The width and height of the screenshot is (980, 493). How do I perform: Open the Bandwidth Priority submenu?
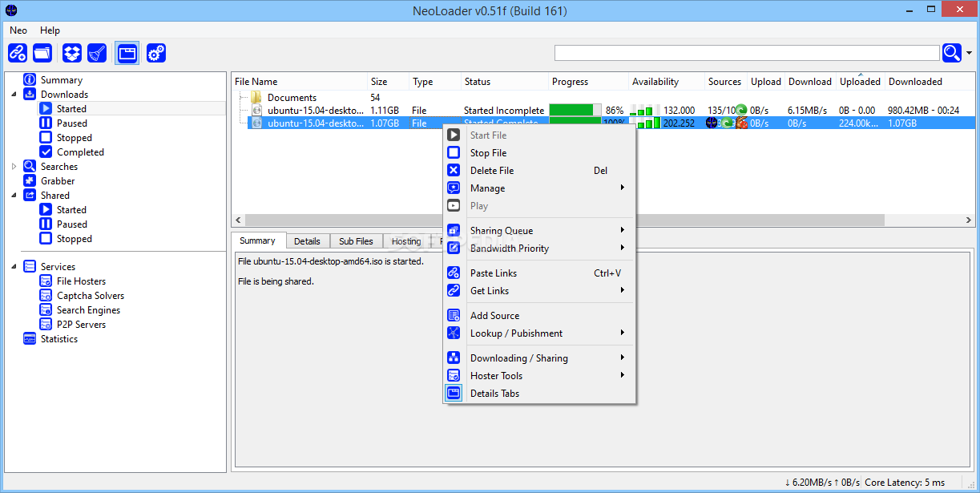539,249
